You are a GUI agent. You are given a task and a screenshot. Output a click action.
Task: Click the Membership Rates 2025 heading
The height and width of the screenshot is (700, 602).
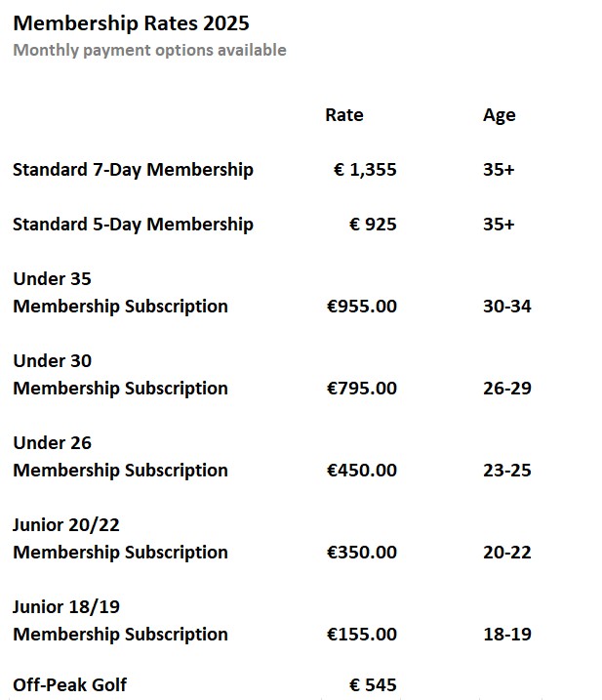131,23
